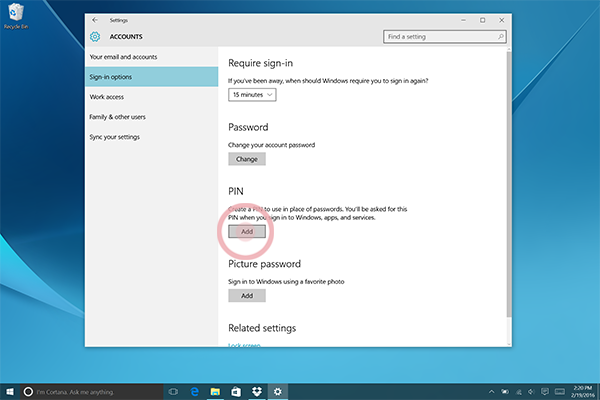Click the Settings window vertical scrollbar

(x=509, y=184)
